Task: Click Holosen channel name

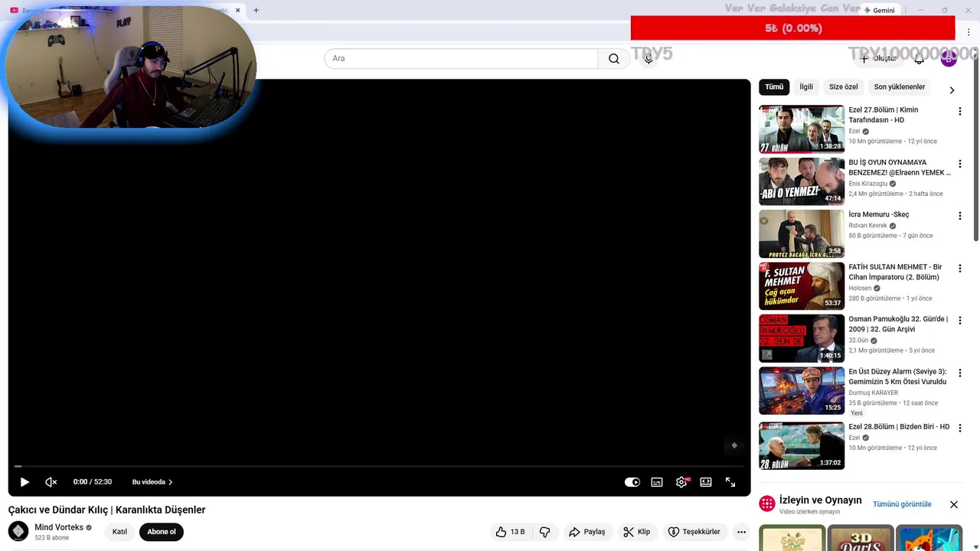Action: tap(860, 289)
